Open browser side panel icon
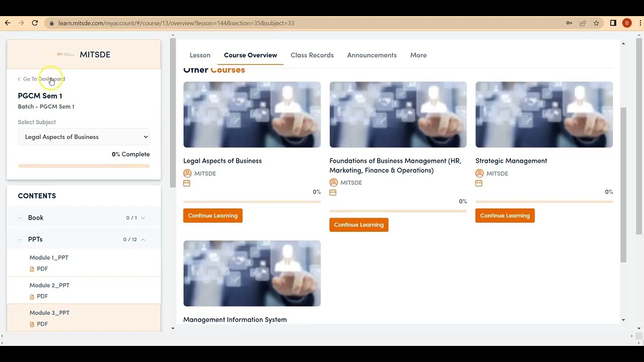Viewport: 644px width, 362px height. click(613, 23)
